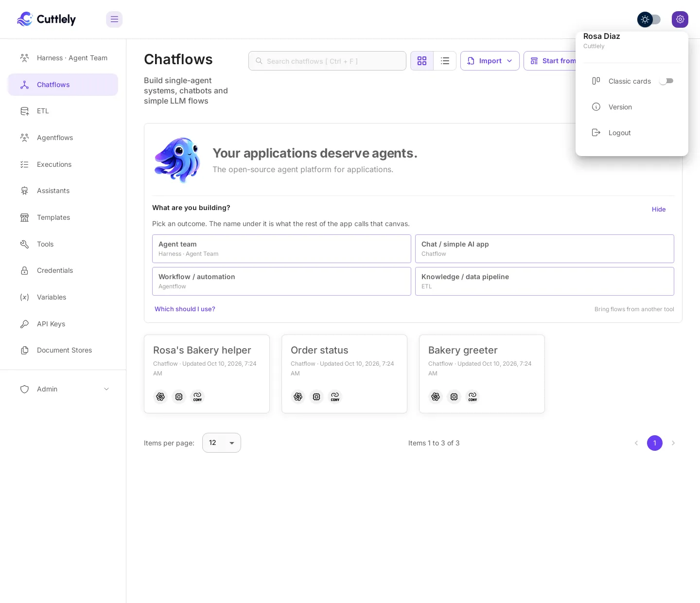Click Logout in the profile menu

[632, 133]
